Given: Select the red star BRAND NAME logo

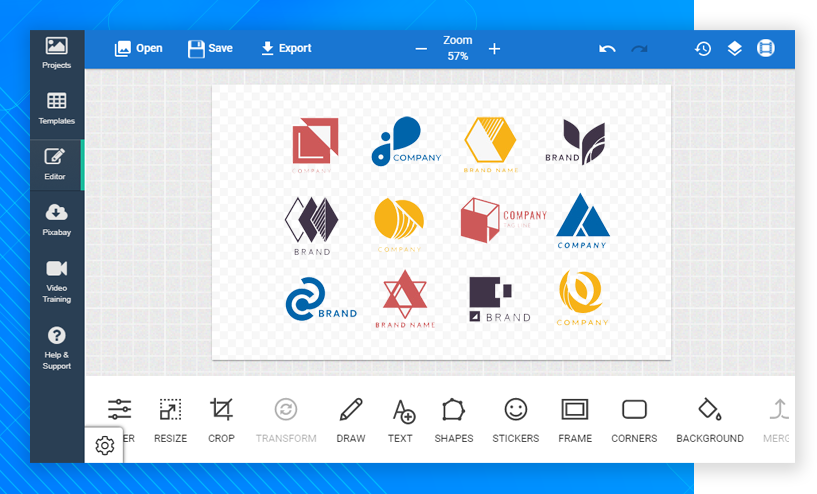Looking at the screenshot, I should (405, 299).
